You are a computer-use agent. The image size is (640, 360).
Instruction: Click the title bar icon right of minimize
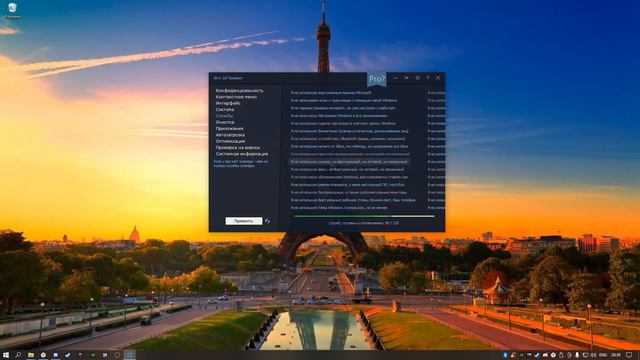tap(407, 78)
